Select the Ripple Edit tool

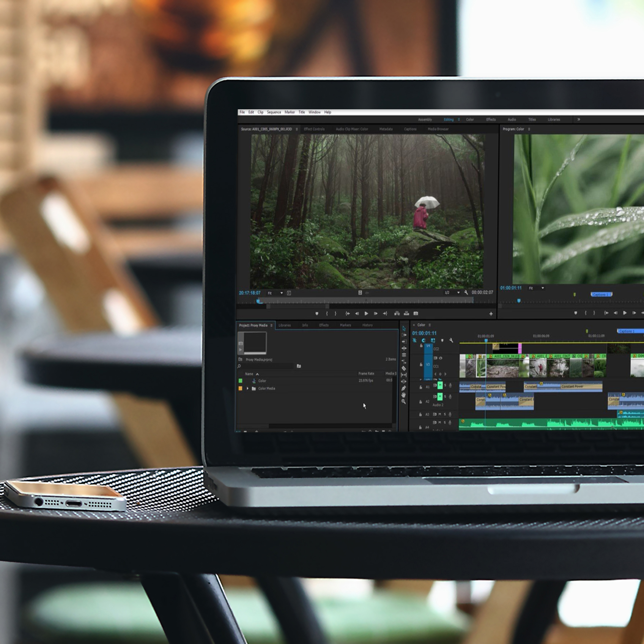404,342
